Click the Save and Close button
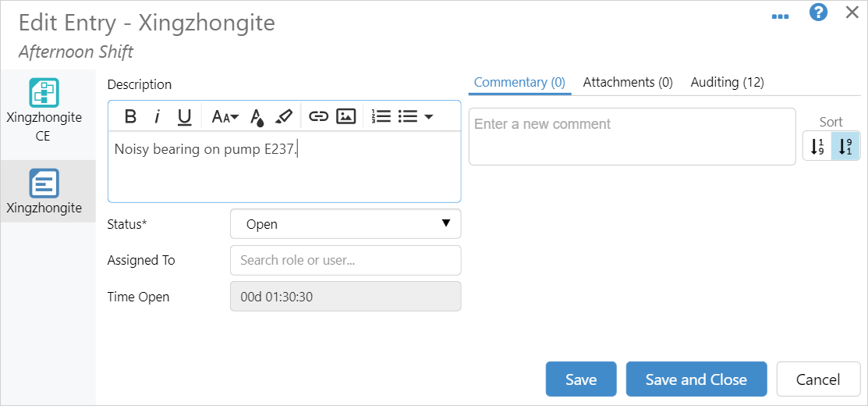 (x=696, y=379)
